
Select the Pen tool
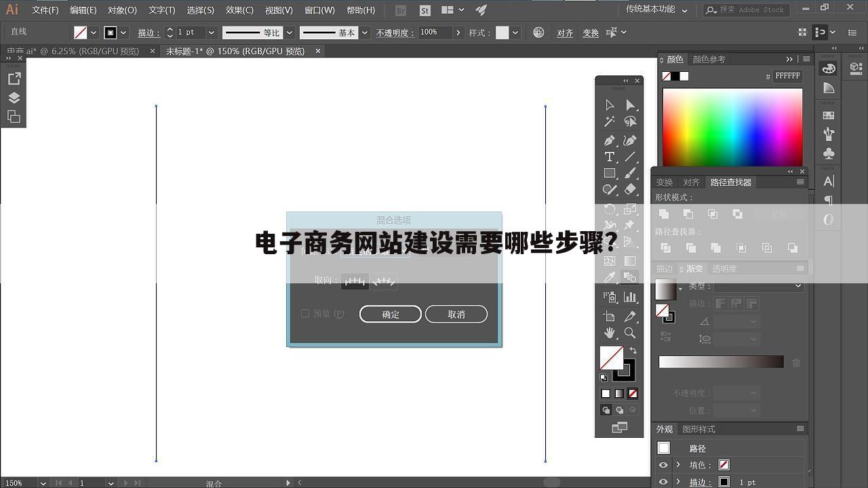point(610,140)
